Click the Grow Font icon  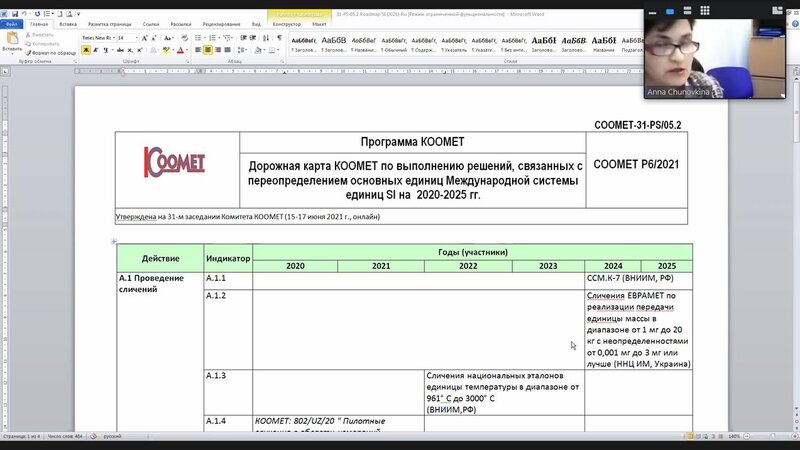coord(146,38)
